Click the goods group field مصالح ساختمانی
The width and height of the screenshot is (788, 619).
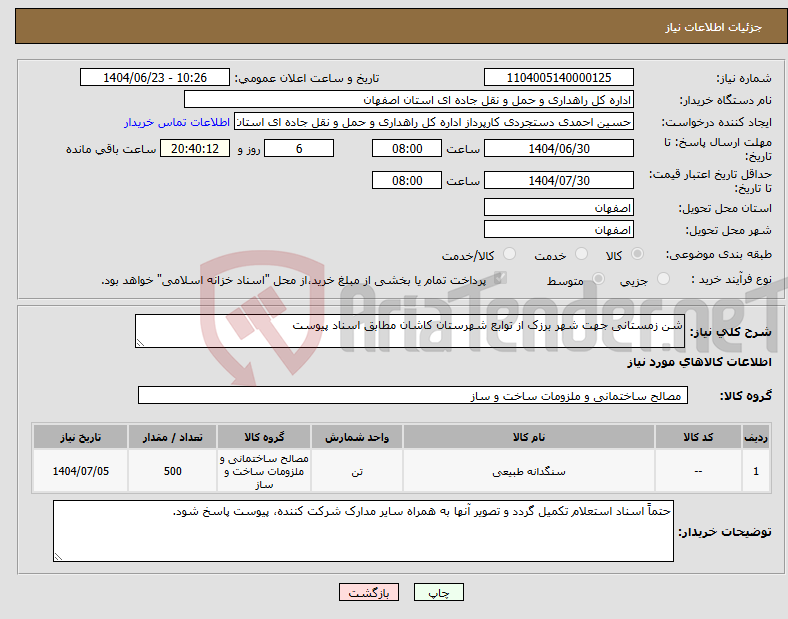(413, 395)
